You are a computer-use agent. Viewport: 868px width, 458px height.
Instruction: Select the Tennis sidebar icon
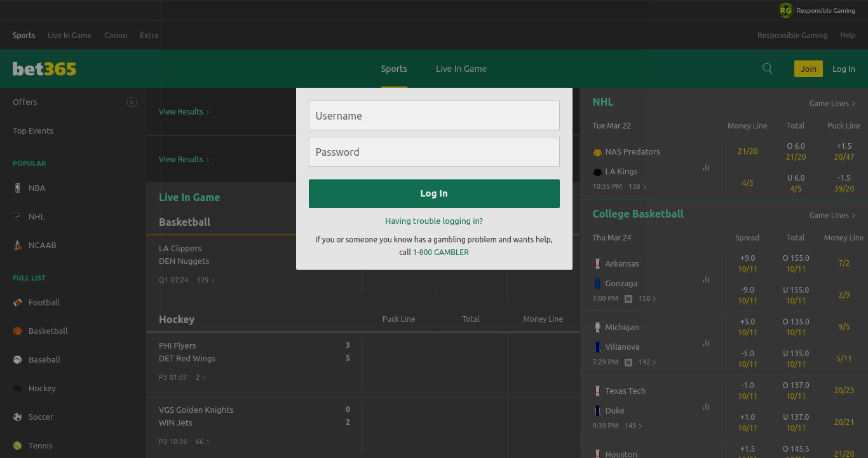coord(17,445)
